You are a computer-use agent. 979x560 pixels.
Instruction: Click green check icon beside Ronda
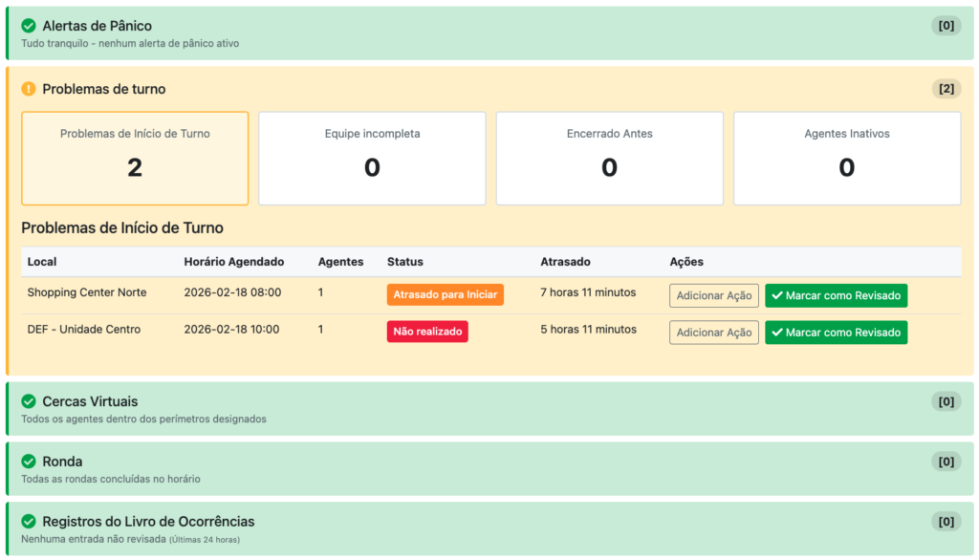[x=29, y=462]
